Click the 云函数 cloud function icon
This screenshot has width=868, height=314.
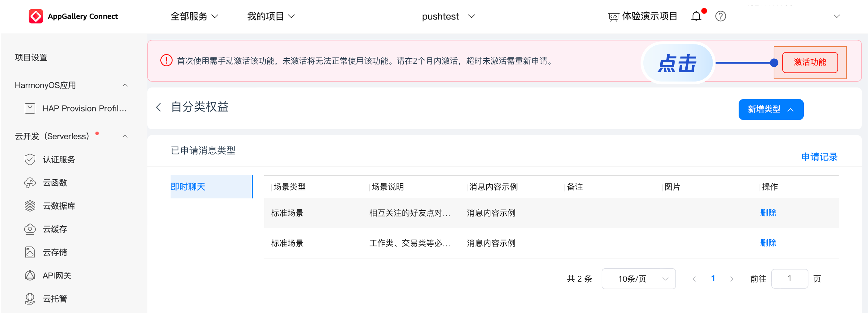[30, 183]
